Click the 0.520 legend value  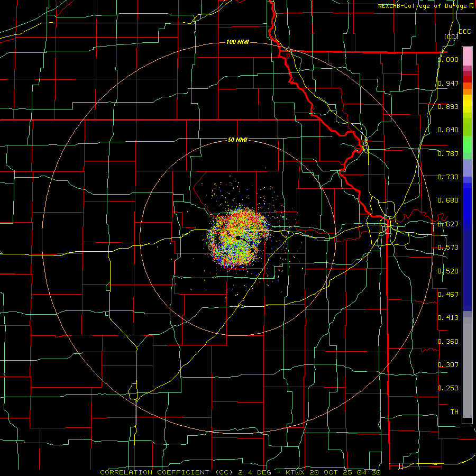click(x=448, y=271)
